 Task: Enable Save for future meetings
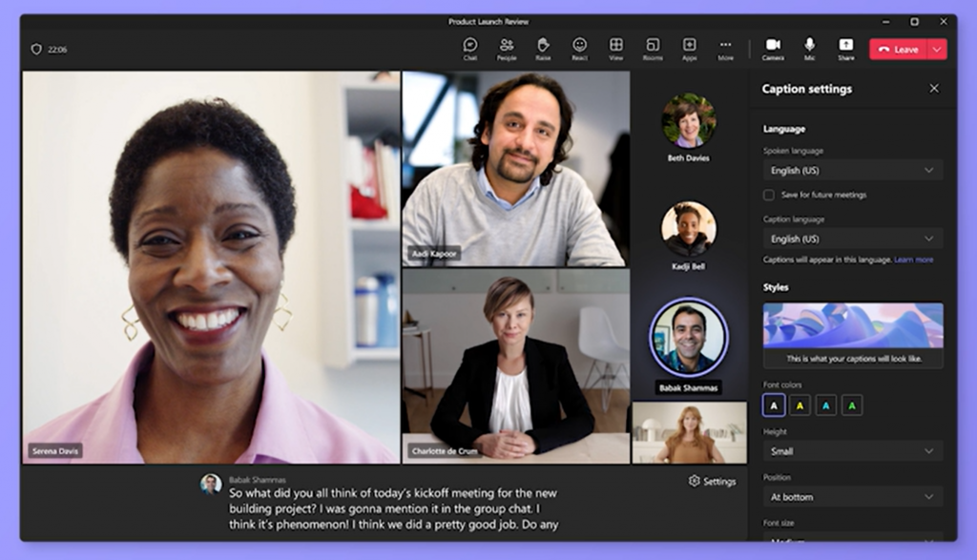(767, 195)
